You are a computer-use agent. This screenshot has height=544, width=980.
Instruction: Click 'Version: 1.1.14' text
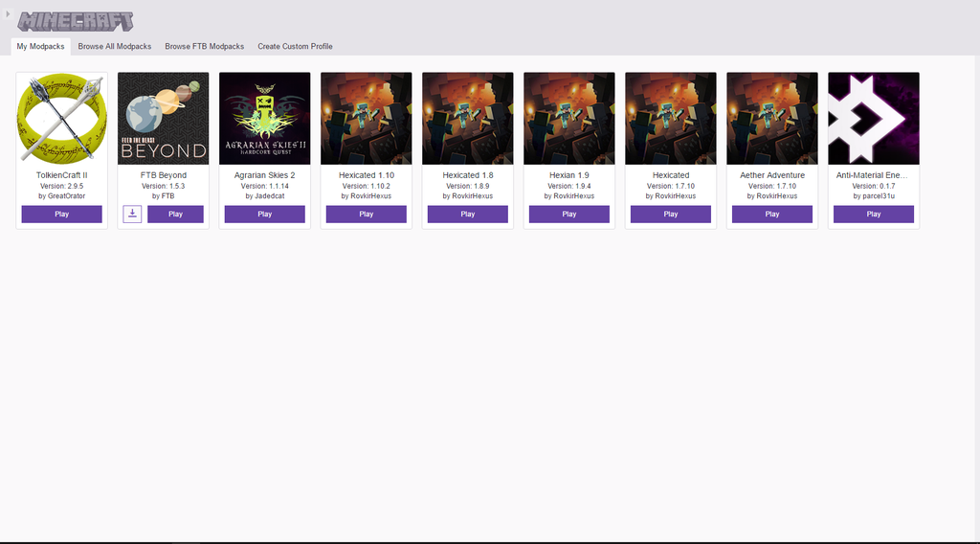pyautogui.click(x=265, y=187)
